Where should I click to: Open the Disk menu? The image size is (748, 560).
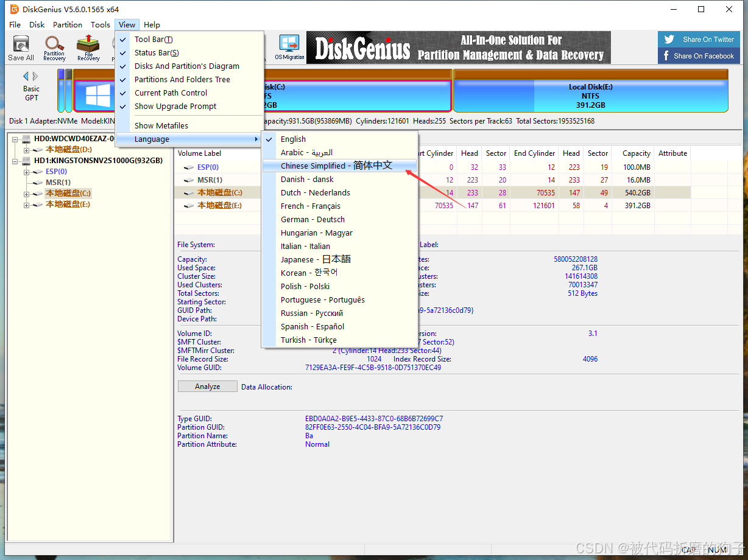point(37,25)
